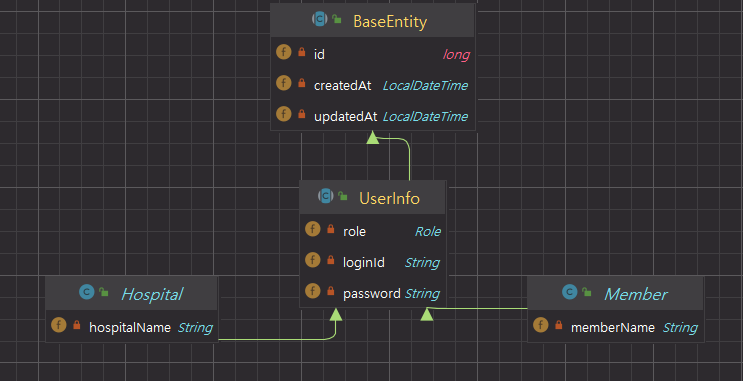The width and height of the screenshot is (743, 381).
Task: Click the field icon of hospitalName
Action: tap(59, 325)
